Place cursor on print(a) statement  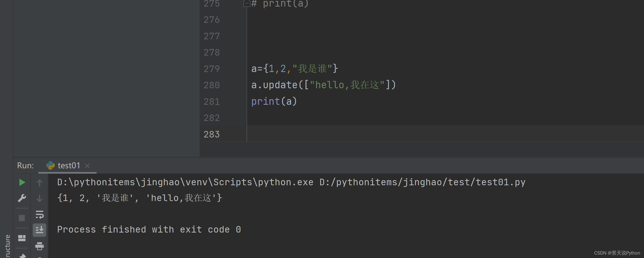coord(274,101)
